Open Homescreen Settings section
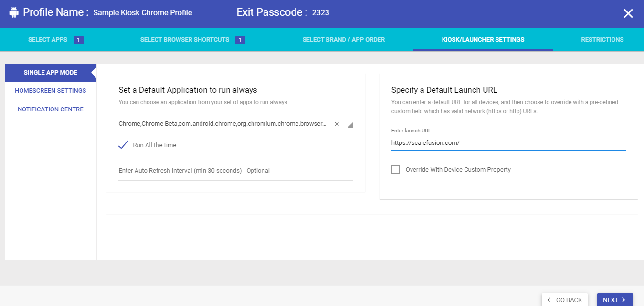The image size is (644, 306). point(50,90)
